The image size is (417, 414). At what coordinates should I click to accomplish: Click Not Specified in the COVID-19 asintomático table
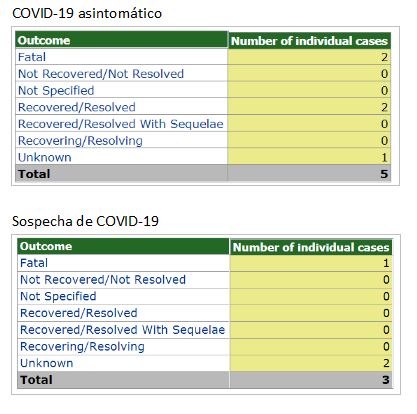tap(56, 90)
